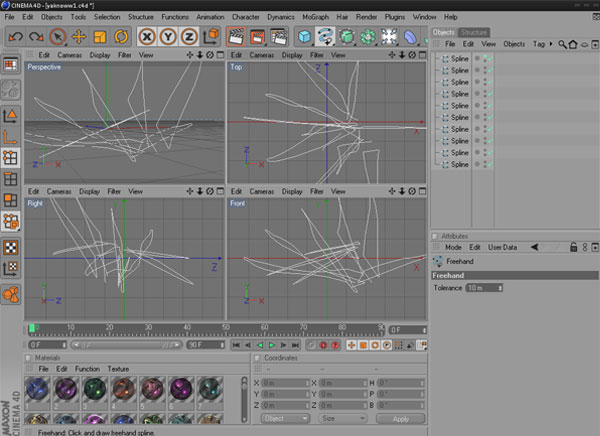The image size is (600, 436).
Task: Toggle the coordinate system icon
Action: click(x=210, y=37)
